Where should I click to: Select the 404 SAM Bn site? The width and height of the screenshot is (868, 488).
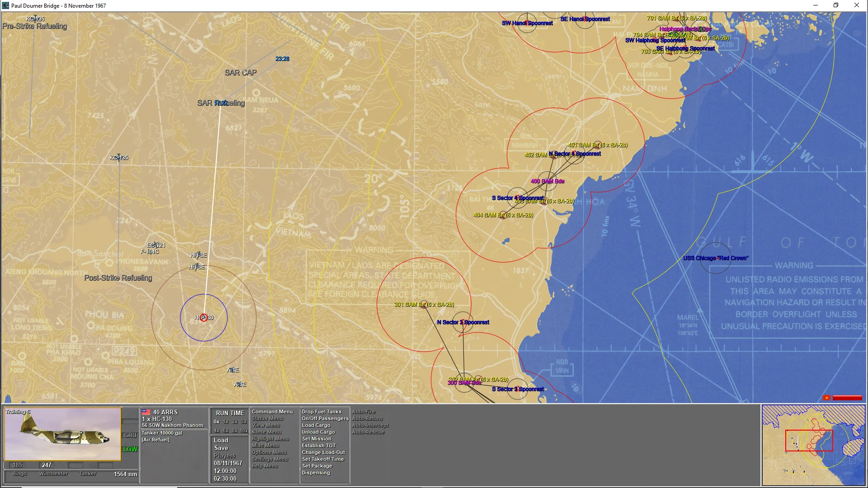pyautogui.click(x=503, y=215)
